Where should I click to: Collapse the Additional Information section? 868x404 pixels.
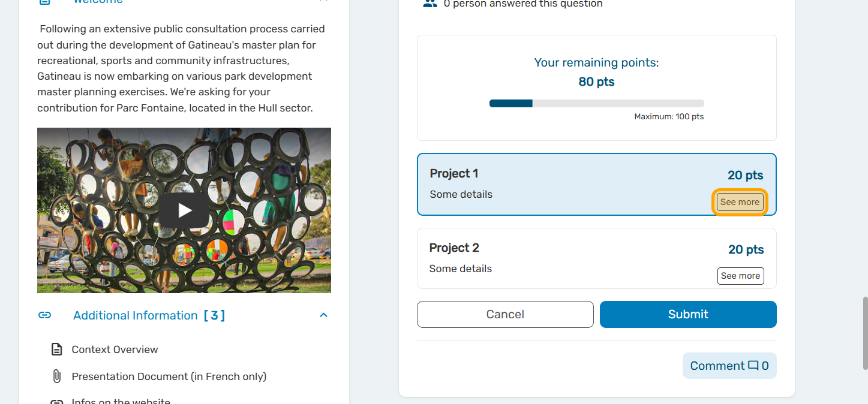323,315
